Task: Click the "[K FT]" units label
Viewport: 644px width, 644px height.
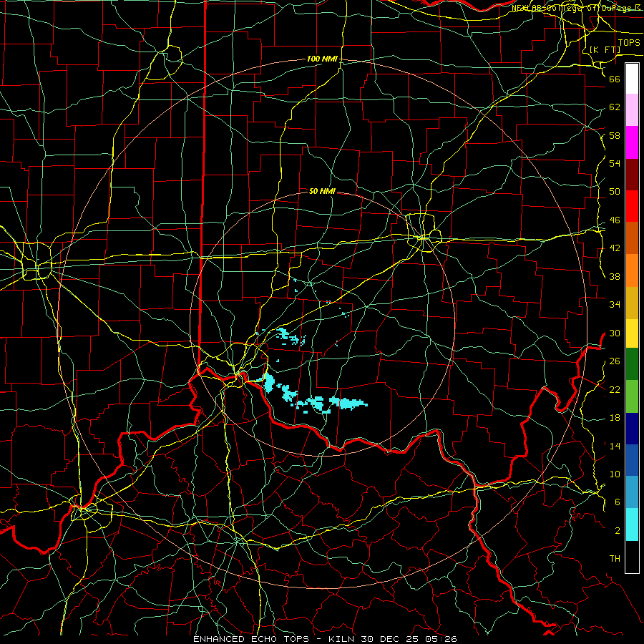Action: pyautogui.click(x=605, y=49)
